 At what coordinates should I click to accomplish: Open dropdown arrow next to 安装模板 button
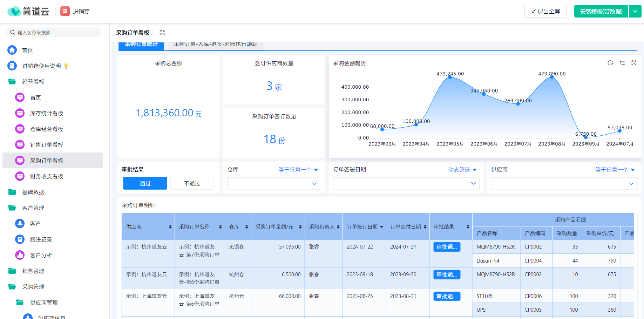point(635,11)
